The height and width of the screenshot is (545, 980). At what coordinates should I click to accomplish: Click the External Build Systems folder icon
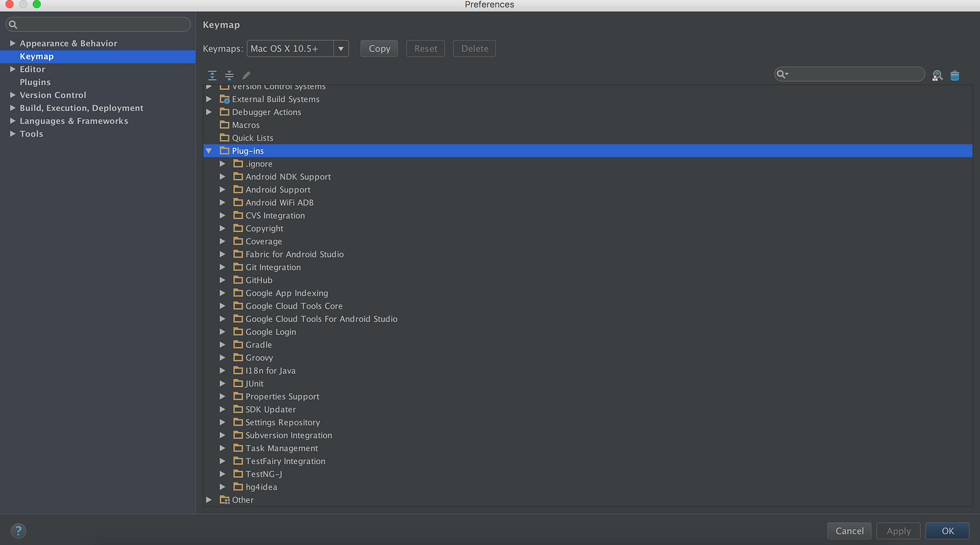tap(225, 99)
